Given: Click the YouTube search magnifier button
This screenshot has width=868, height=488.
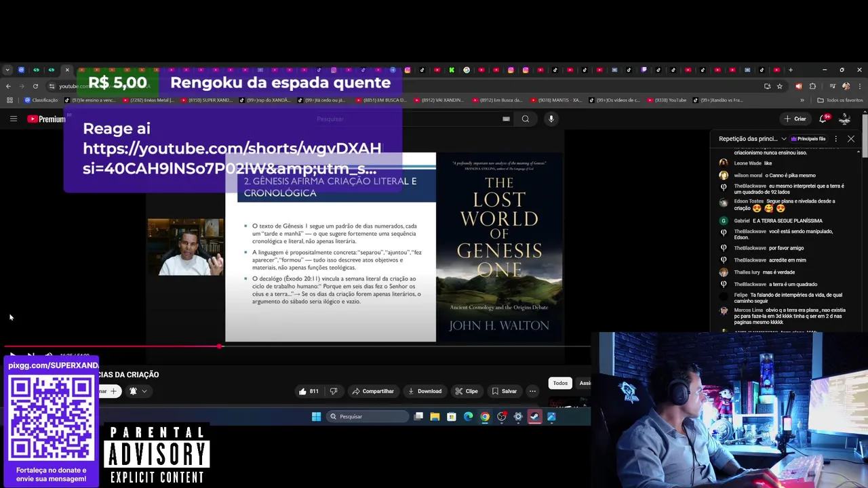Looking at the screenshot, I should pos(526,119).
